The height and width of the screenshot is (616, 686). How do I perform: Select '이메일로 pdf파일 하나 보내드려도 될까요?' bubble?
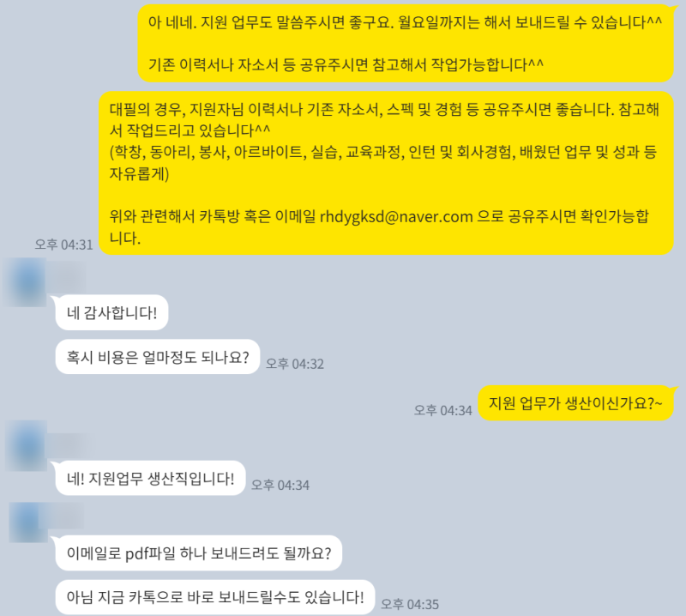[199, 553]
